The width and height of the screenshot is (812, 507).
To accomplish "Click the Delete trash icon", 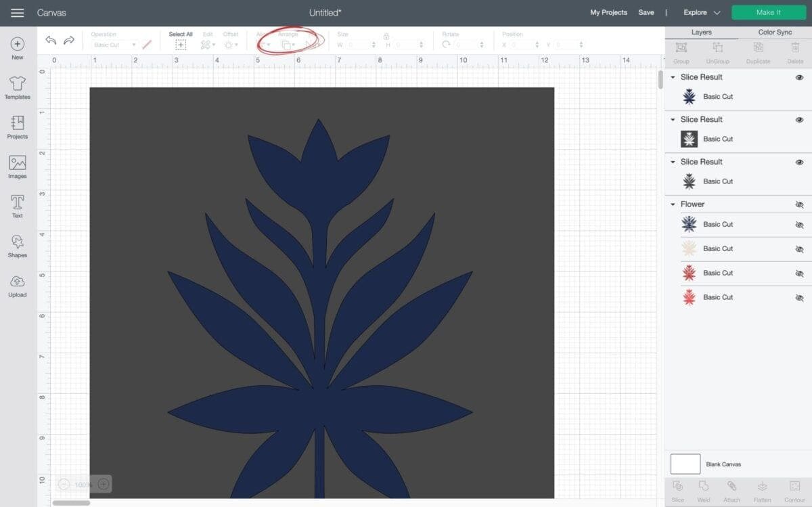I will point(796,48).
